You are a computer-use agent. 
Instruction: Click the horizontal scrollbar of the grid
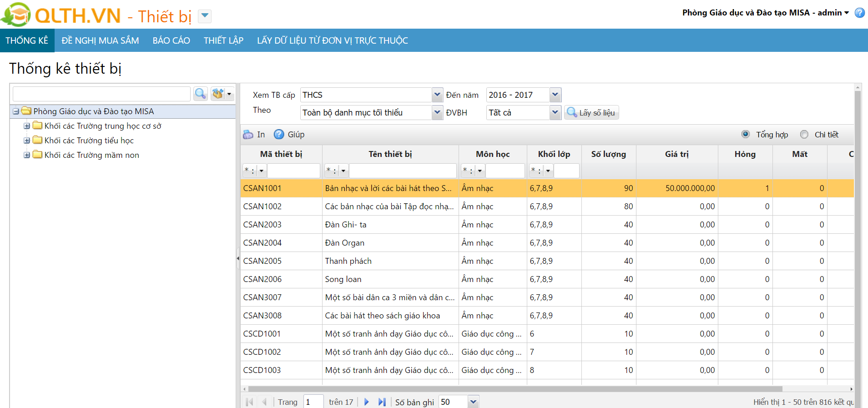tap(514, 389)
